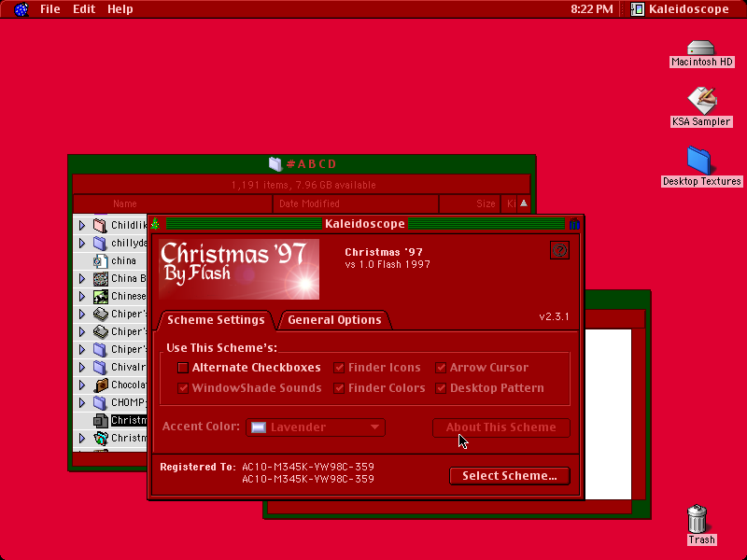The image size is (747, 560).
Task: Click the Lavender accent color swatch
Action: tap(259, 427)
